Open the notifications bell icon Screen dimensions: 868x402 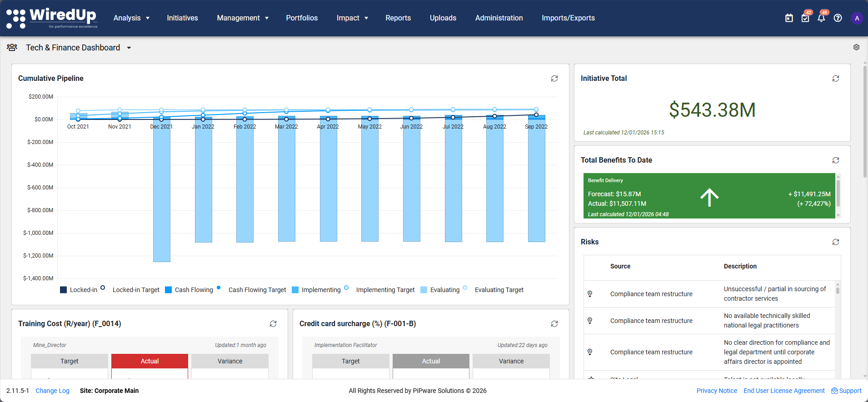[821, 18]
